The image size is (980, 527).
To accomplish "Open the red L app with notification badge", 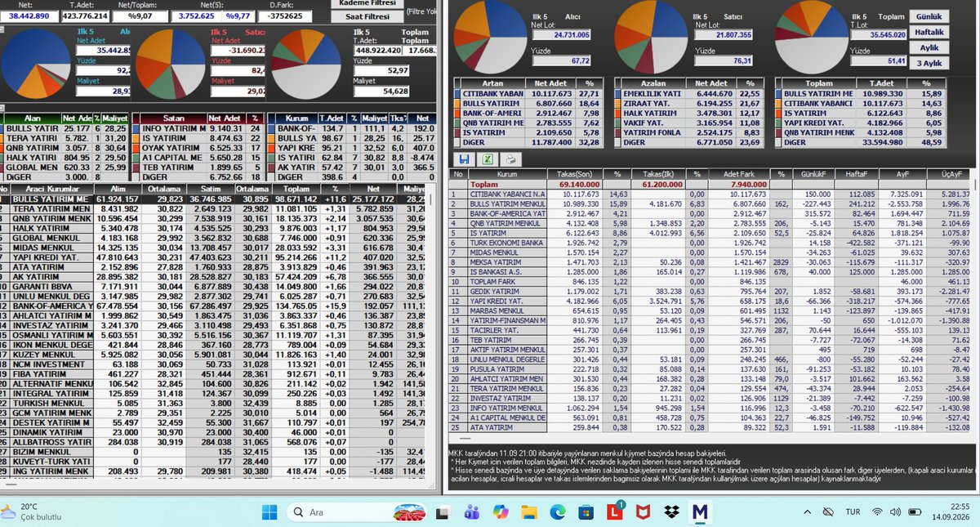I will point(614,512).
